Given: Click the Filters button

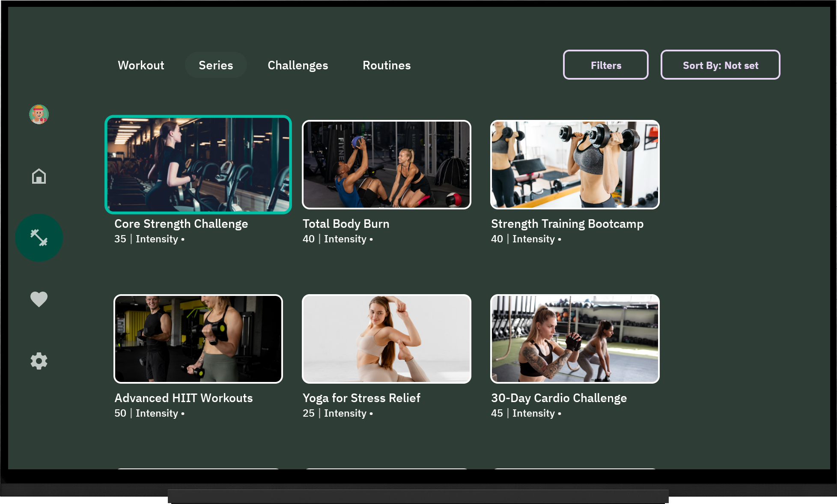Looking at the screenshot, I should 605,65.
